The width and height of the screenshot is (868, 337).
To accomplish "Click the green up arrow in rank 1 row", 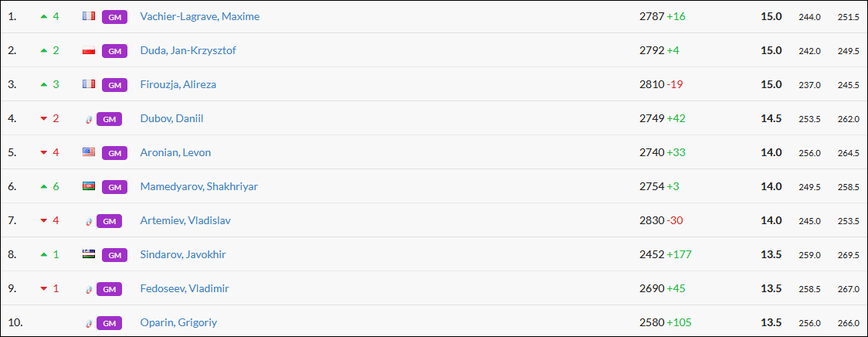I will click(43, 16).
